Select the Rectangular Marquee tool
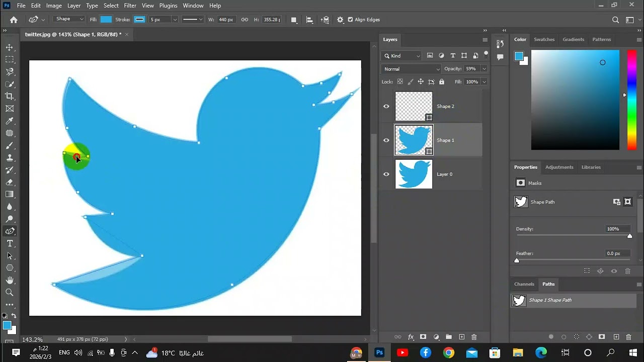The height and width of the screenshot is (362, 644). click(10, 59)
